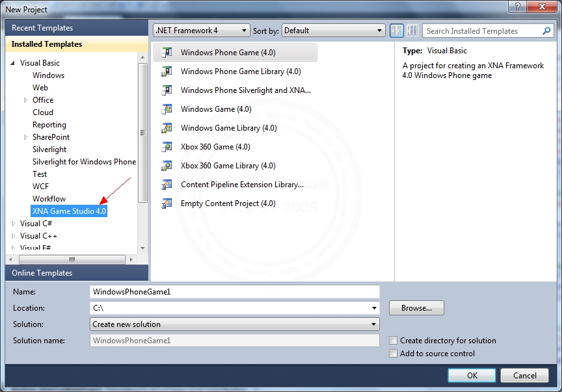Open the Sort by Default dropdown
The height and width of the screenshot is (392, 562).
click(333, 31)
